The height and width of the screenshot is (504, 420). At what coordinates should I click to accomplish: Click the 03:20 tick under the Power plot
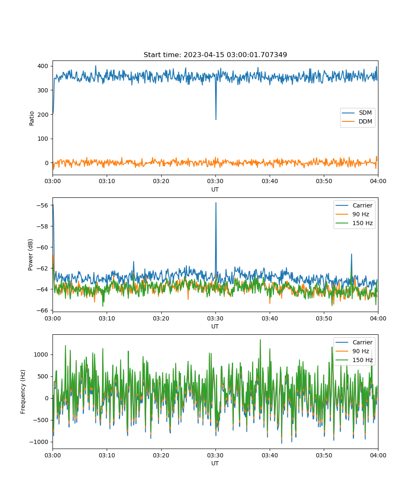(161, 318)
